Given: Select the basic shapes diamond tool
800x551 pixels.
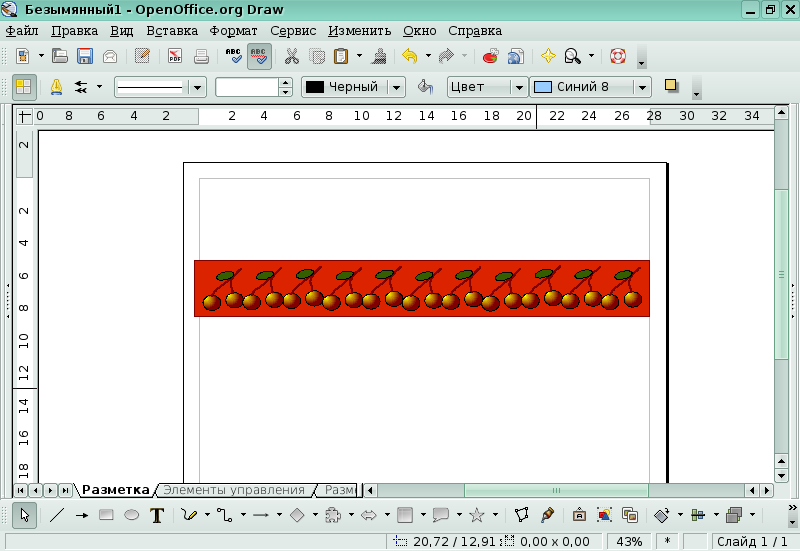Looking at the screenshot, I should point(297,515).
